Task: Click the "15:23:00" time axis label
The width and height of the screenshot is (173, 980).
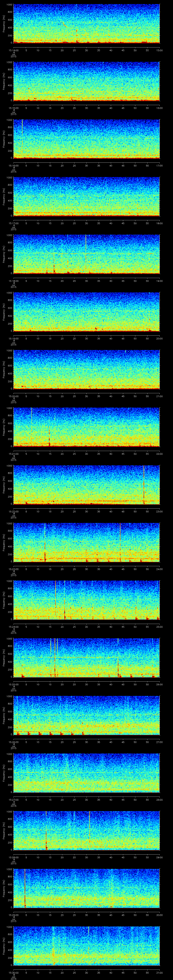Action: [13, 569]
